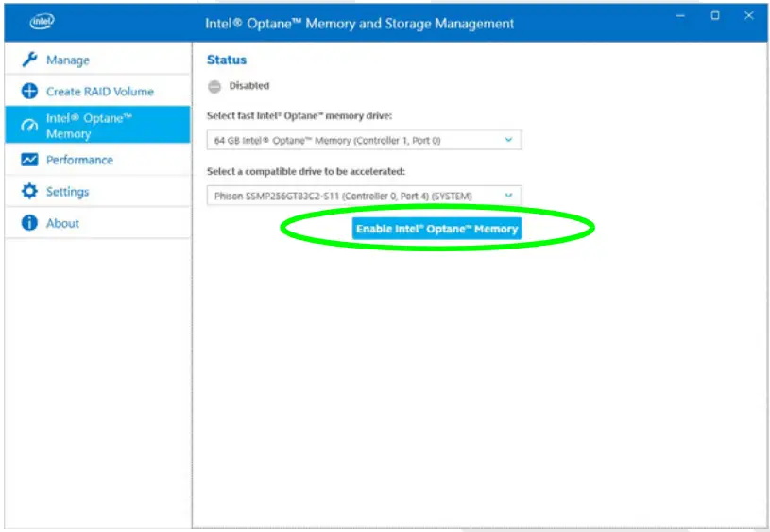Open the Settings page label
This screenshot has height=532, width=770.
click(x=67, y=192)
